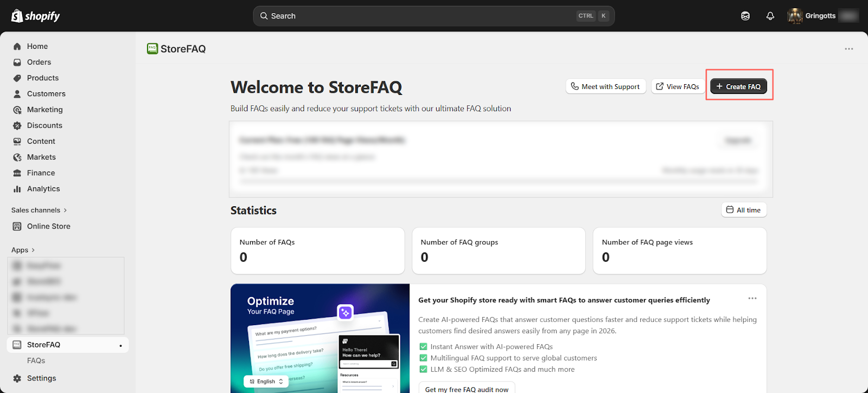Click the Markets globe icon
The width and height of the screenshot is (868, 393).
[17, 157]
